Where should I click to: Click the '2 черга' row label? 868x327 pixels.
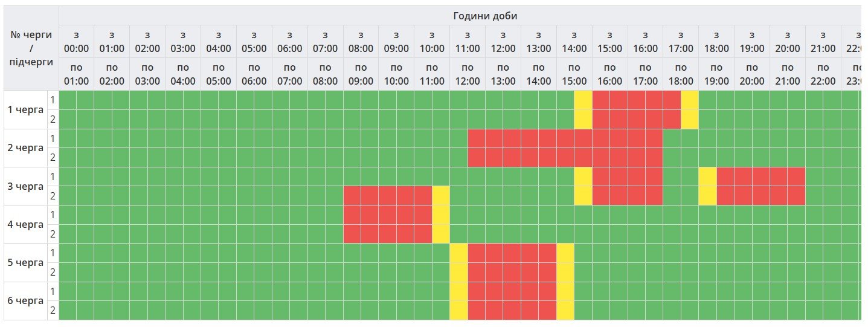25,147
